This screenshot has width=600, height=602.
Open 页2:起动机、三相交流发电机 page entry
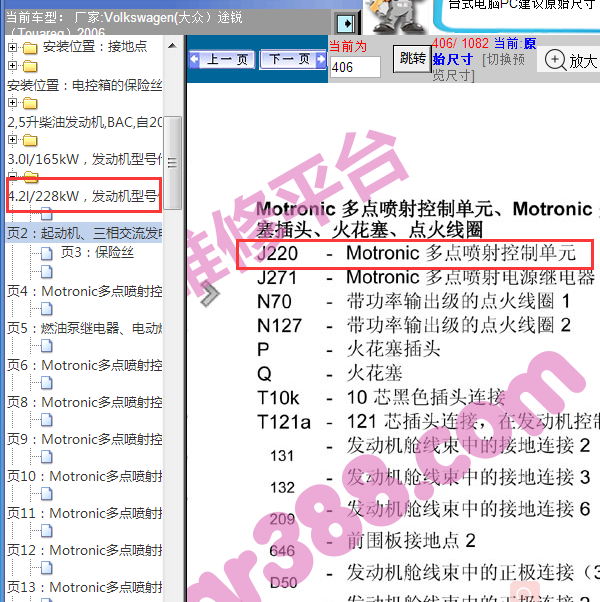(x=84, y=233)
